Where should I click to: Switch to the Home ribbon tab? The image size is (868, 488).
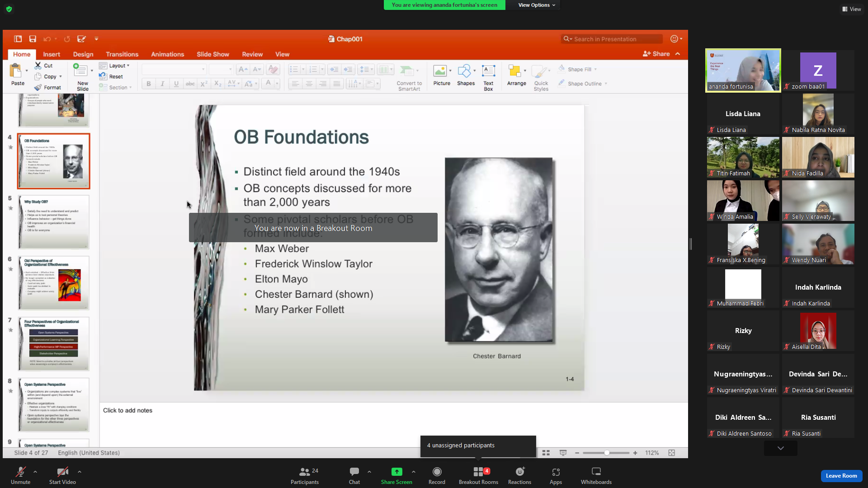[22, 54]
